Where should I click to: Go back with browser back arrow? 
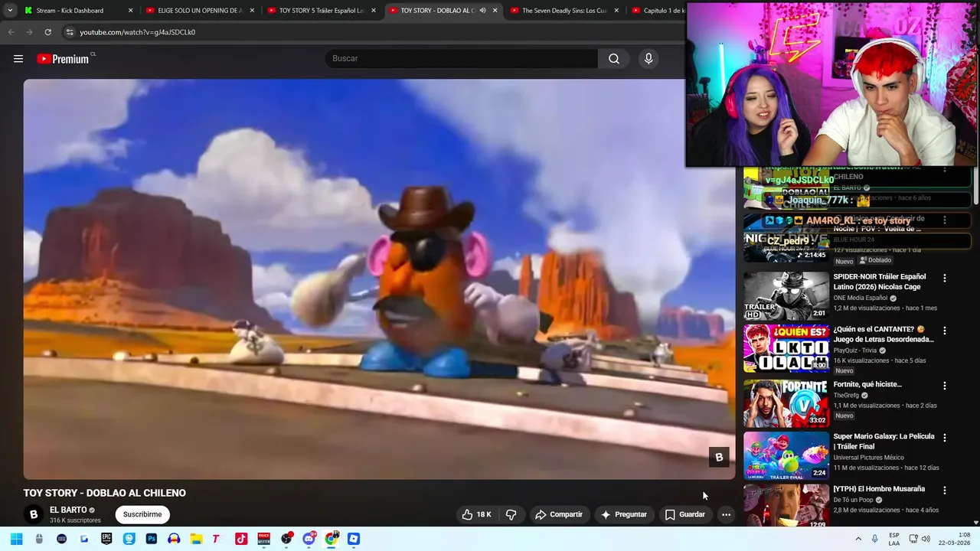click(11, 32)
